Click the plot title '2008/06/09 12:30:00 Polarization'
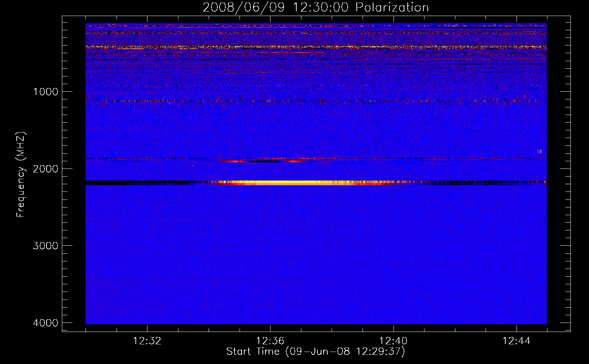This screenshot has height=364, width=589. [x=316, y=7]
